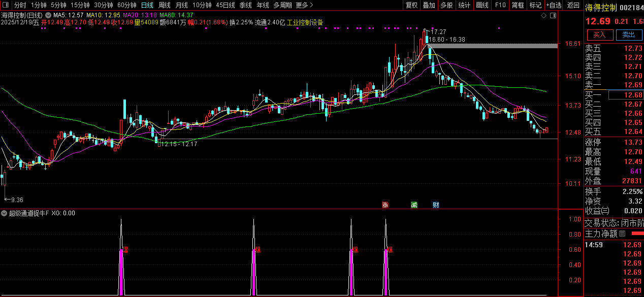Image resolution: width=644 pixels, height=297 pixels.
Task: Click the 涨停 13.73 value row
Action: (614, 143)
